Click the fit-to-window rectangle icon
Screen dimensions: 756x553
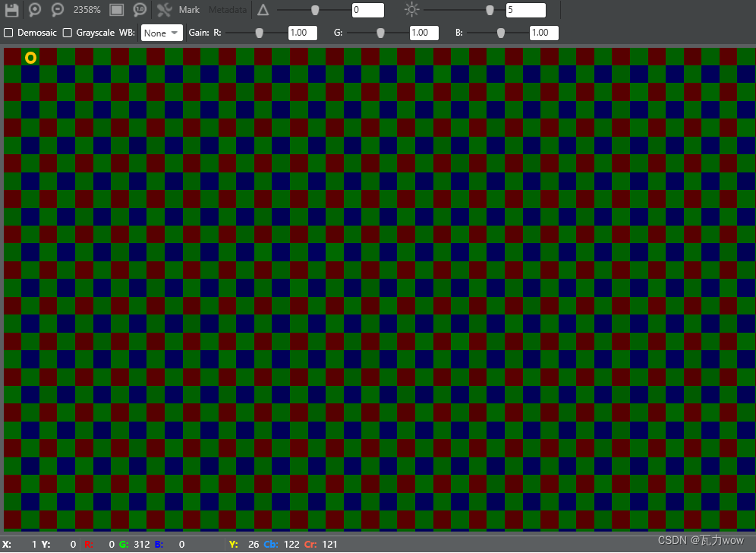coord(116,10)
